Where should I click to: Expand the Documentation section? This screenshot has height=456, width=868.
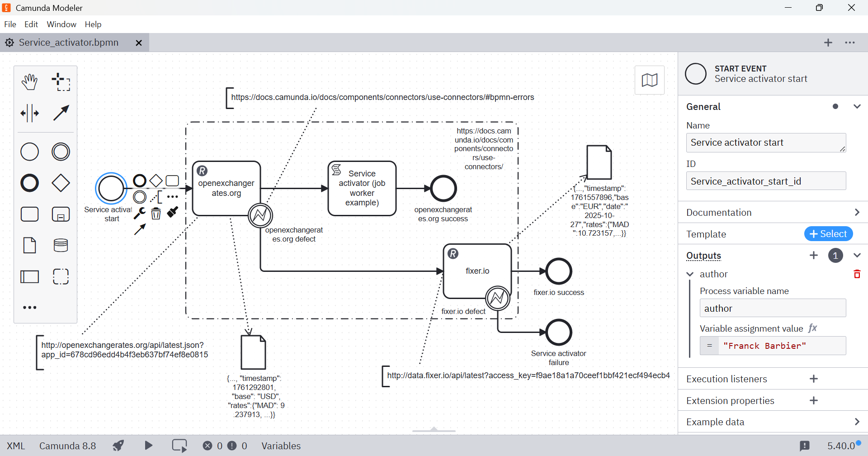tap(773, 212)
